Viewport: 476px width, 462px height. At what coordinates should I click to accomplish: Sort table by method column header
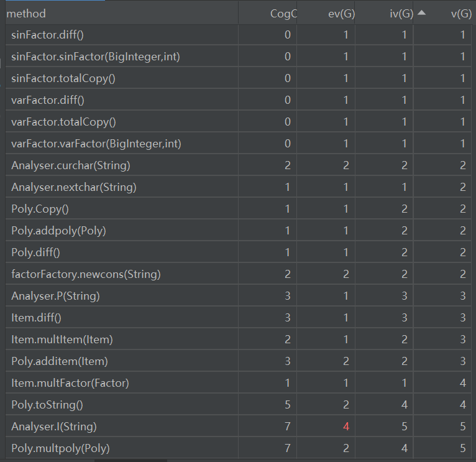26,14
